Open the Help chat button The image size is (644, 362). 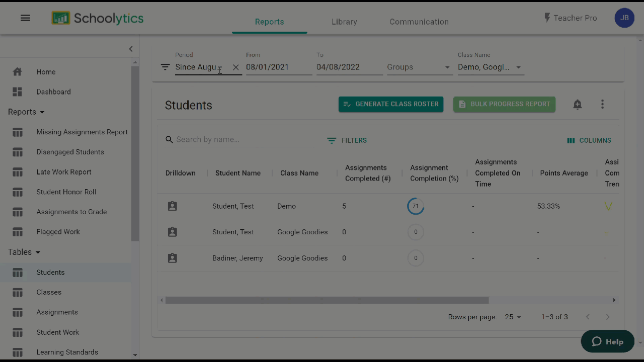tap(608, 341)
